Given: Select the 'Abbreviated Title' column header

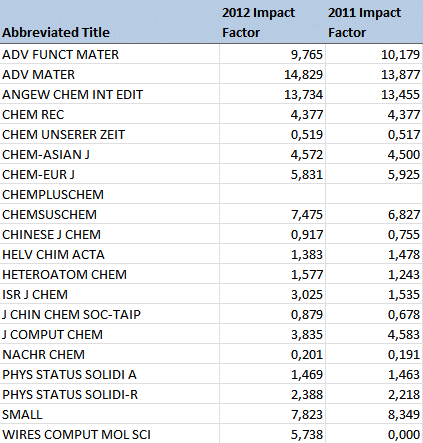Looking at the screenshot, I should coord(110,22).
